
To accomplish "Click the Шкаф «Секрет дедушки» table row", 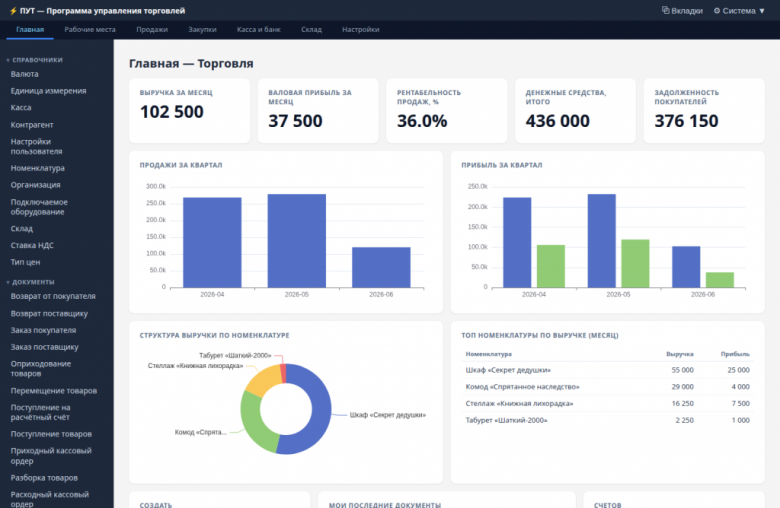I will pyautogui.click(x=607, y=370).
